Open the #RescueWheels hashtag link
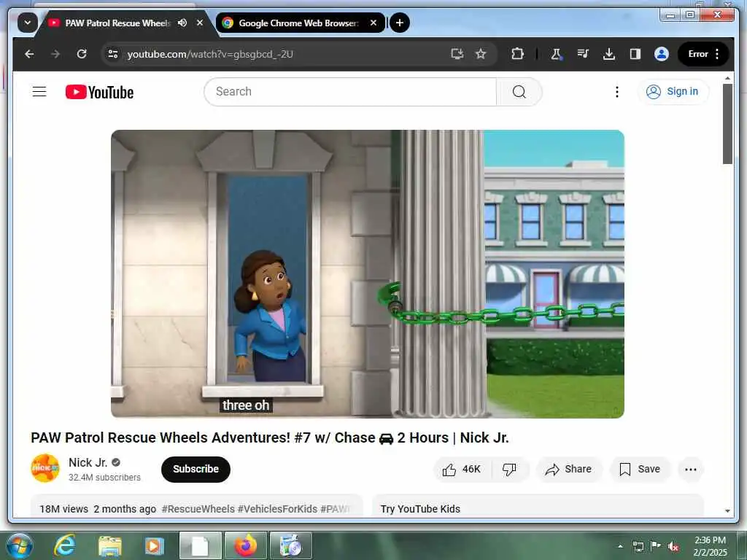This screenshot has height=560, width=747. coord(198,509)
